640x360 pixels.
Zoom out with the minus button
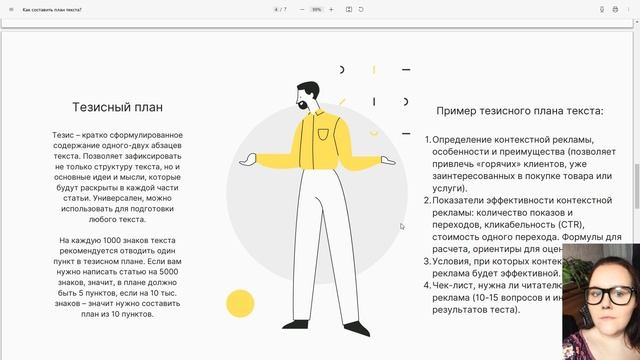coord(302,9)
